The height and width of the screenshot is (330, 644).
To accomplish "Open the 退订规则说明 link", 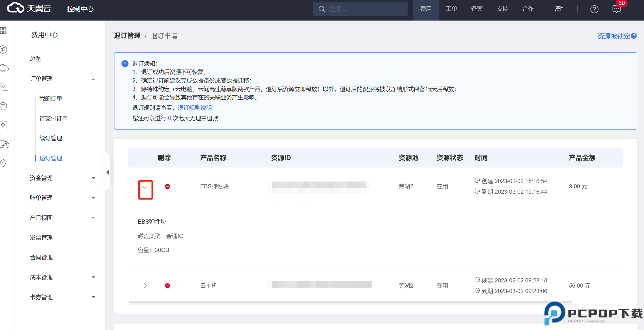I will [194, 108].
